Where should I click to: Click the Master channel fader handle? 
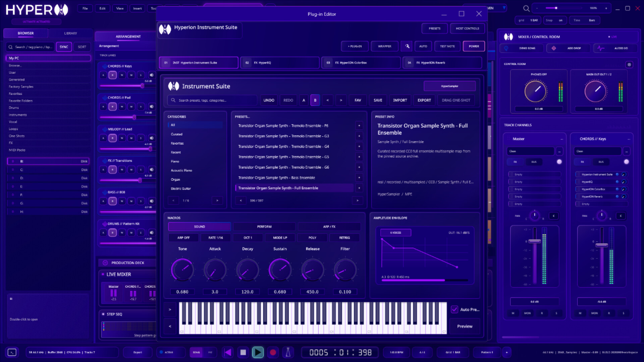[x=534, y=241]
